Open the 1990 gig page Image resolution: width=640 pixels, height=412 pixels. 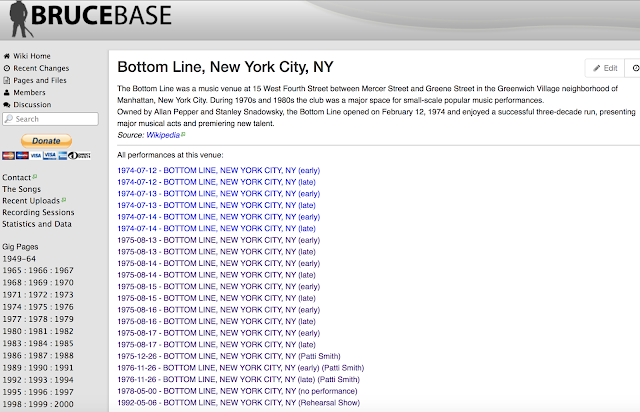coord(38,368)
